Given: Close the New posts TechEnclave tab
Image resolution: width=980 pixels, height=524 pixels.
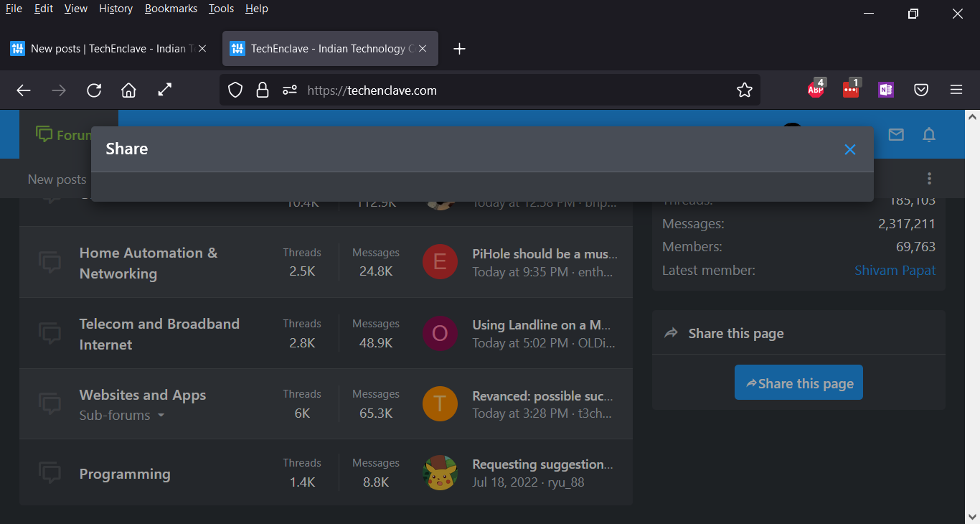Looking at the screenshot, I should pyautogui.click(x=202, y=49).
